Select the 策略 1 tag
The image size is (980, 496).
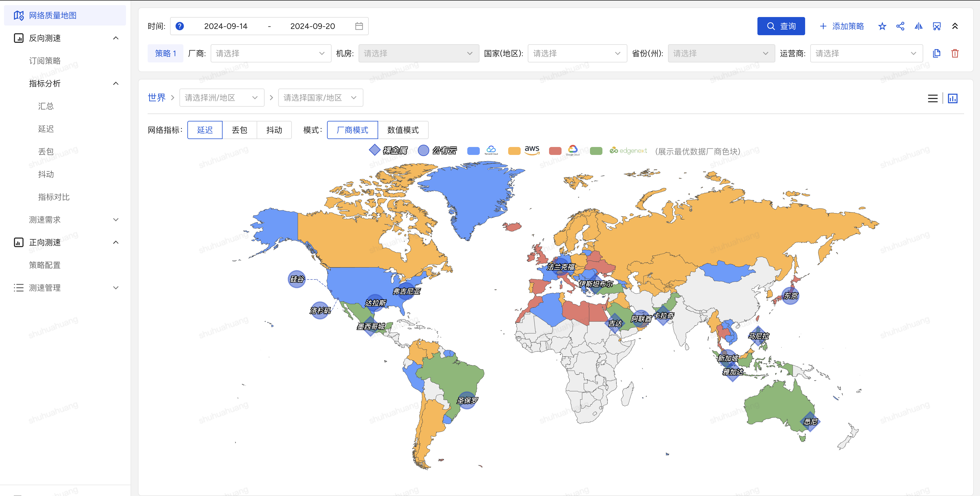pyautogui.click(x=166, y=53)
